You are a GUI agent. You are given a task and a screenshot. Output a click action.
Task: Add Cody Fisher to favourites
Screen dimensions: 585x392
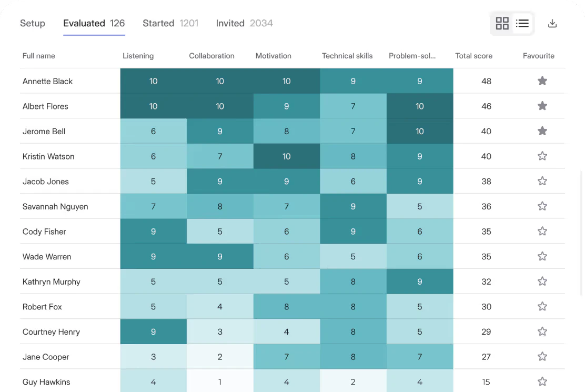[x=542, y=232]
